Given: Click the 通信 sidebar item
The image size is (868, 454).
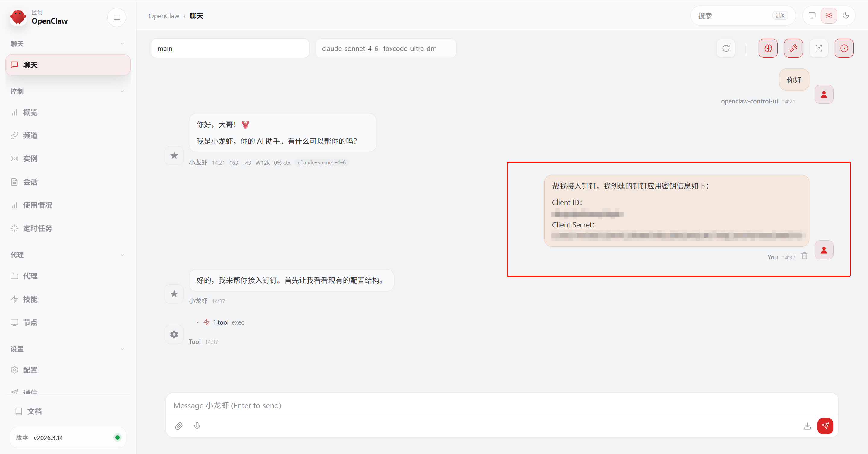Looking at the screenshot, I should pyautogui.click(x=68, y=391).
